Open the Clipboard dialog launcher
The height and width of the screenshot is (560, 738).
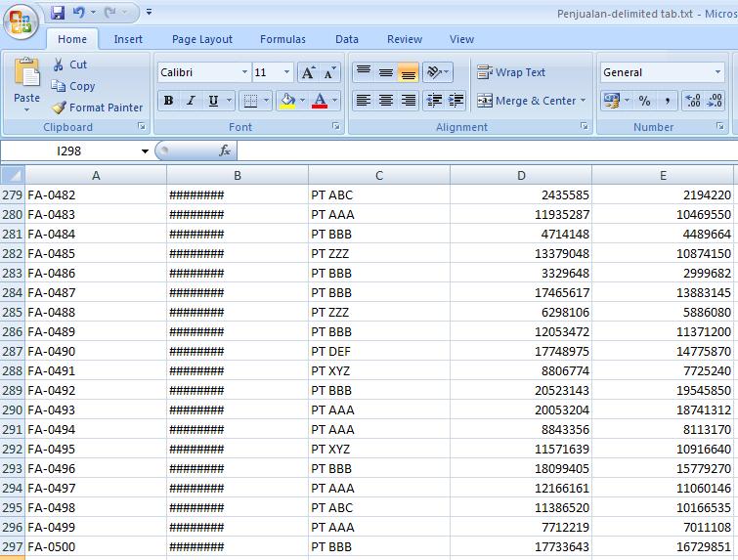click(x=142, y=126)
